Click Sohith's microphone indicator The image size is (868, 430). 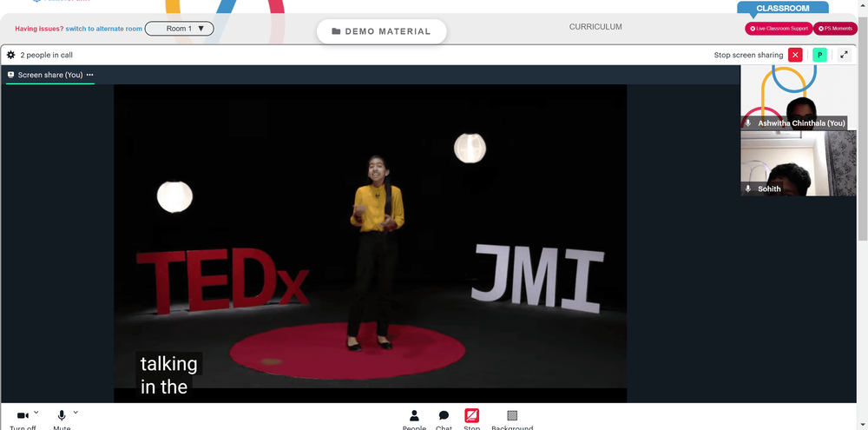coord(748,189)
